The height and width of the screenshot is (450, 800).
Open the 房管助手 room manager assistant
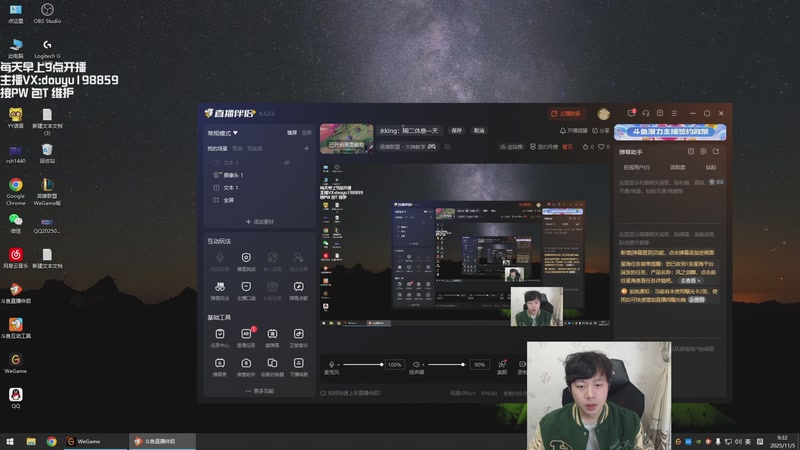tap(246, 367)
